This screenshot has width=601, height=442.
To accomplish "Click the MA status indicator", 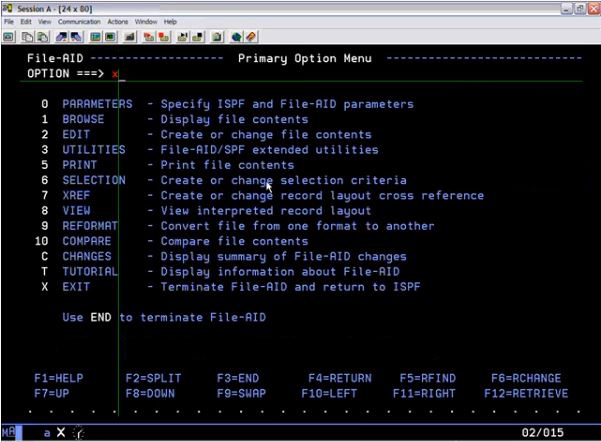I will coord(9,432).
